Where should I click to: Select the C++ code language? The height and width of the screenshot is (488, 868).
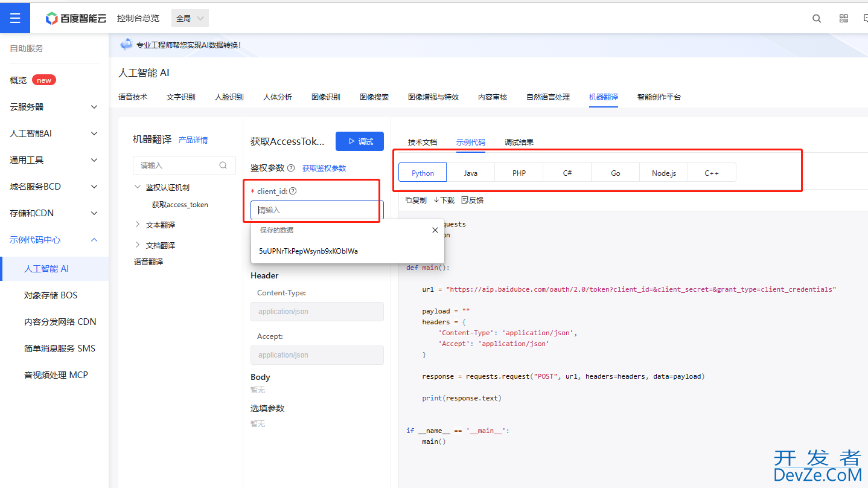712,173
